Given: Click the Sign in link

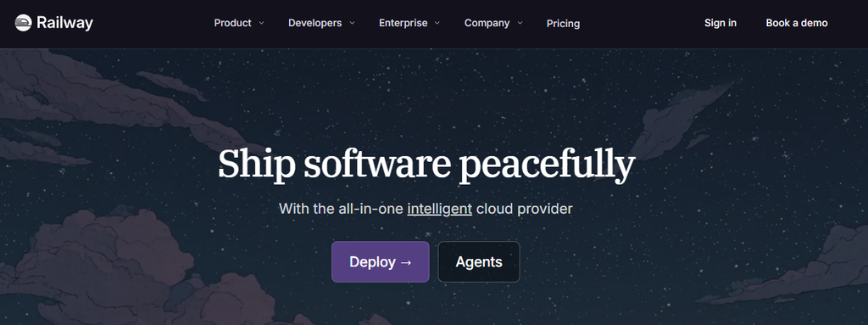Looking at the screenshot, I should click(x=721, y=23).
